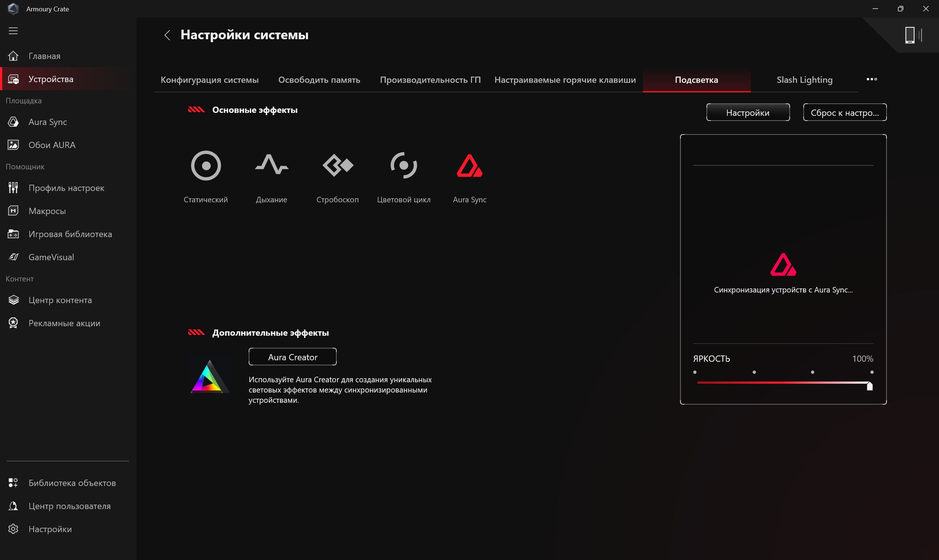This screenshot has height=560, width=939.
Task: Open Настраиваемые горячие клавиши tab
Action: [x=565, y=80]
